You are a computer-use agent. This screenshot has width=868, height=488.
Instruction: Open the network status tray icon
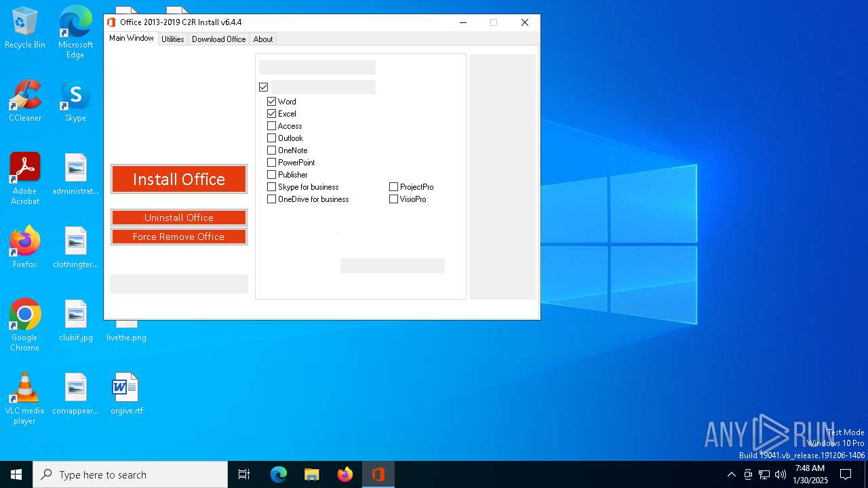pyautogui.click(x=764, y=474)
